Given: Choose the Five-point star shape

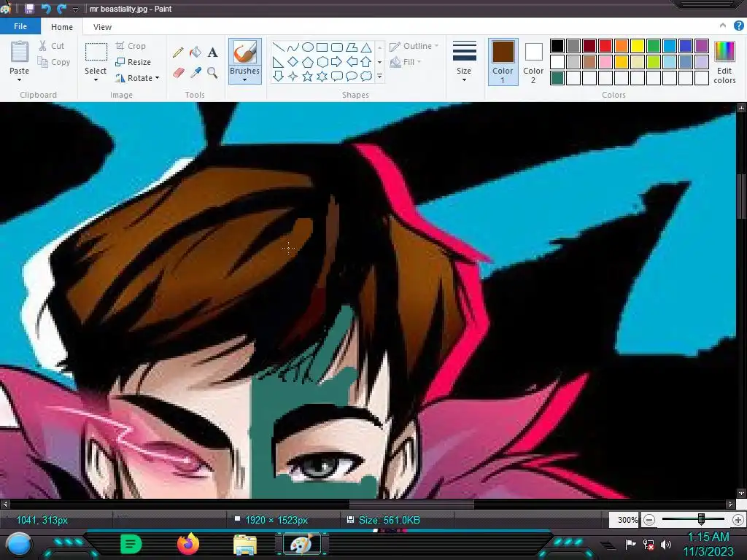Looking at the screenshot, I should pyautogui.click(x=308, y=76).
